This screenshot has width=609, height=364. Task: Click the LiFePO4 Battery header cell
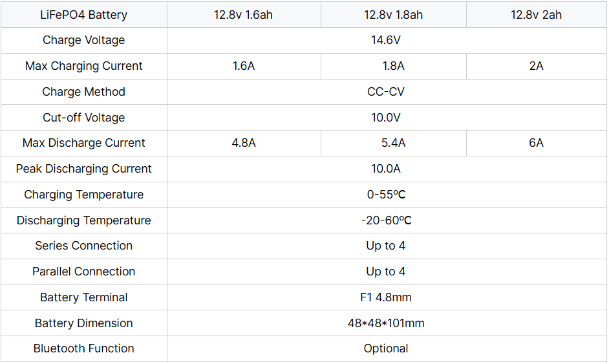tap(83, 15)
